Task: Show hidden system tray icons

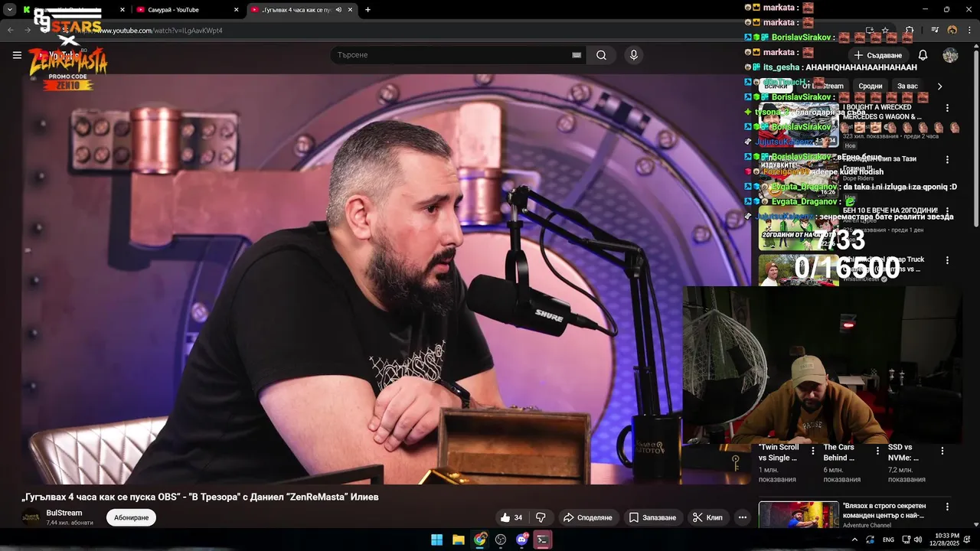Action: point(854,540)
